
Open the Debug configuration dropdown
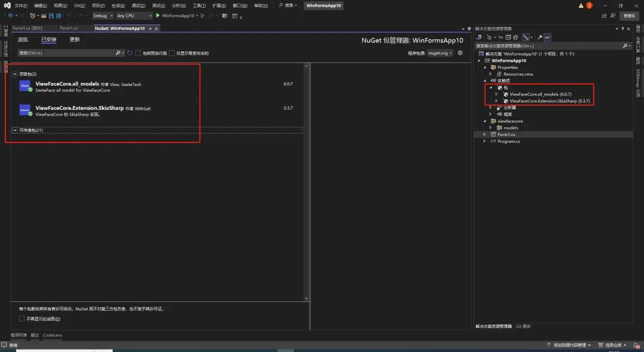point(103,16)
